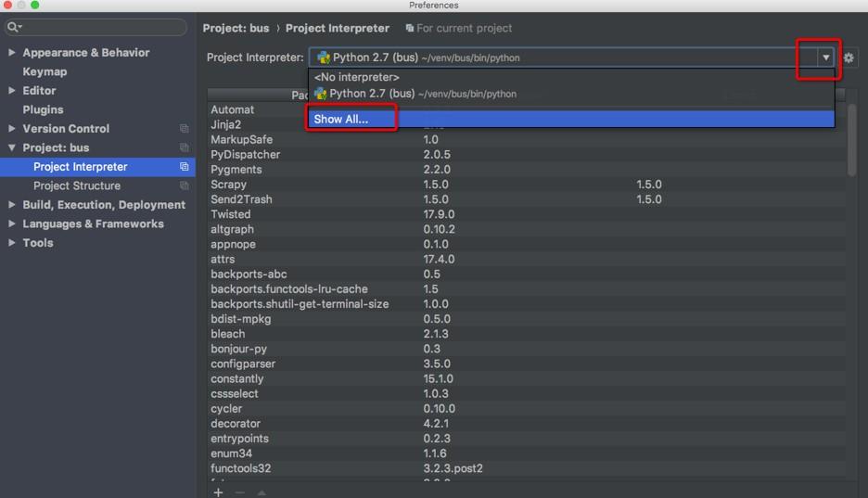Select the MarkupSafe package row
Screen dimensions: 868x498
coord(527,139)
